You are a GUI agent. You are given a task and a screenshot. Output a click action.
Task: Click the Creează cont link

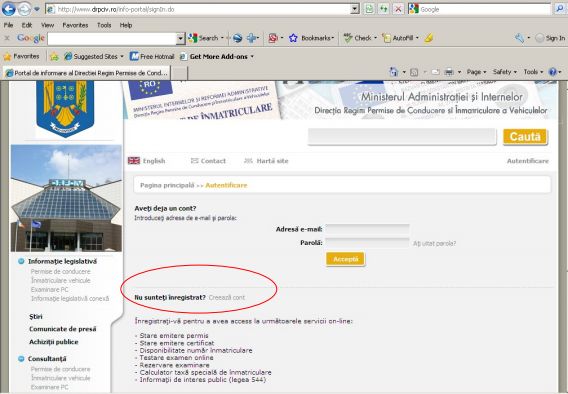click(x=227, y=297)
